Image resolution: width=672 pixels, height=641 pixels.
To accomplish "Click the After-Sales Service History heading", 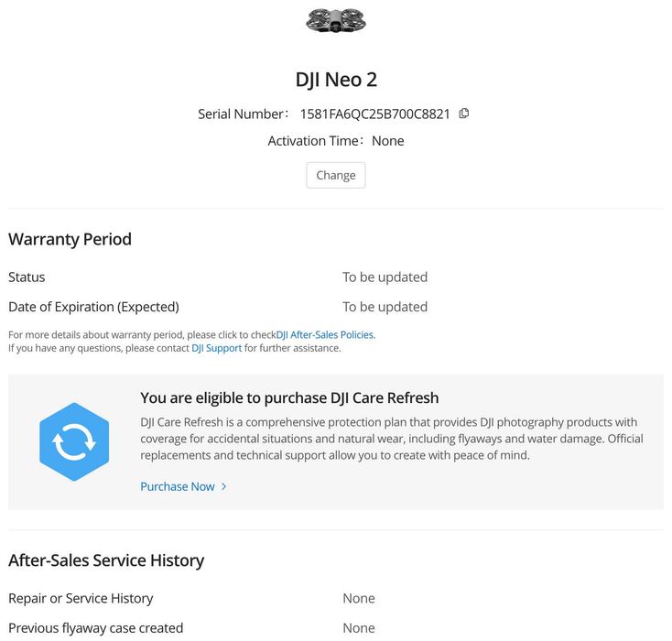I will pos(106,560).
